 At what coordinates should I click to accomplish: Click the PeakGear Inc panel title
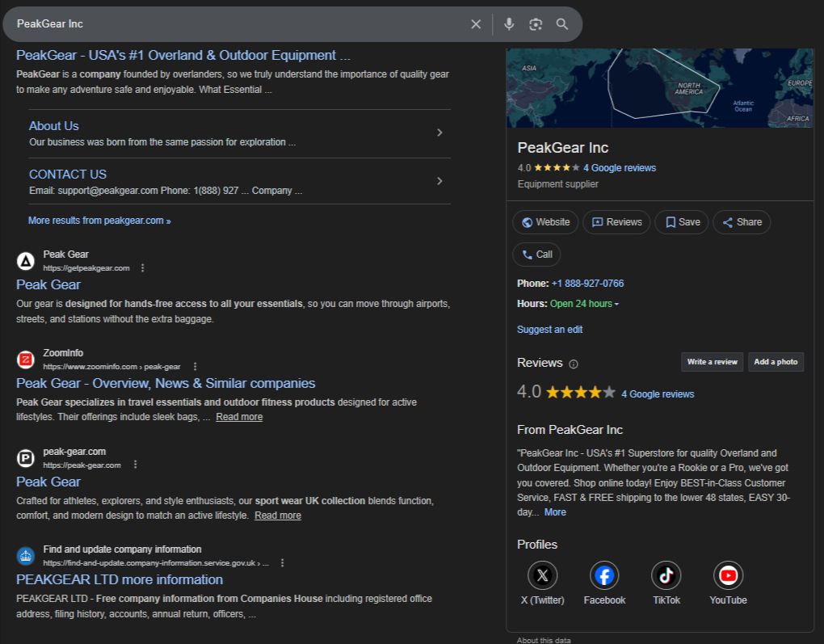(x=563, y=148)
